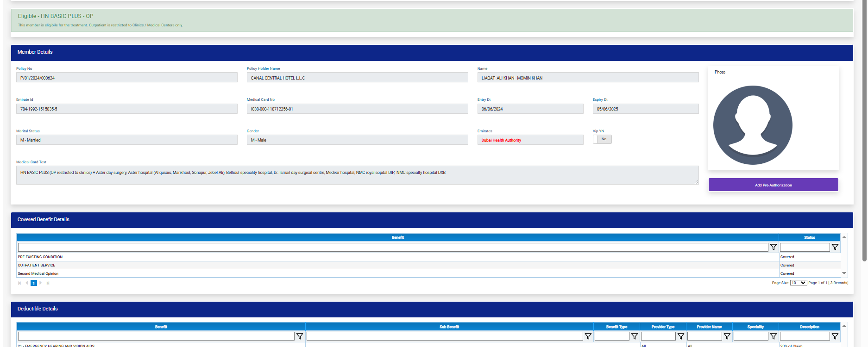Click the Medical Card Text textarea
Viewport: 868px width, 347px height.
point(357,175)
